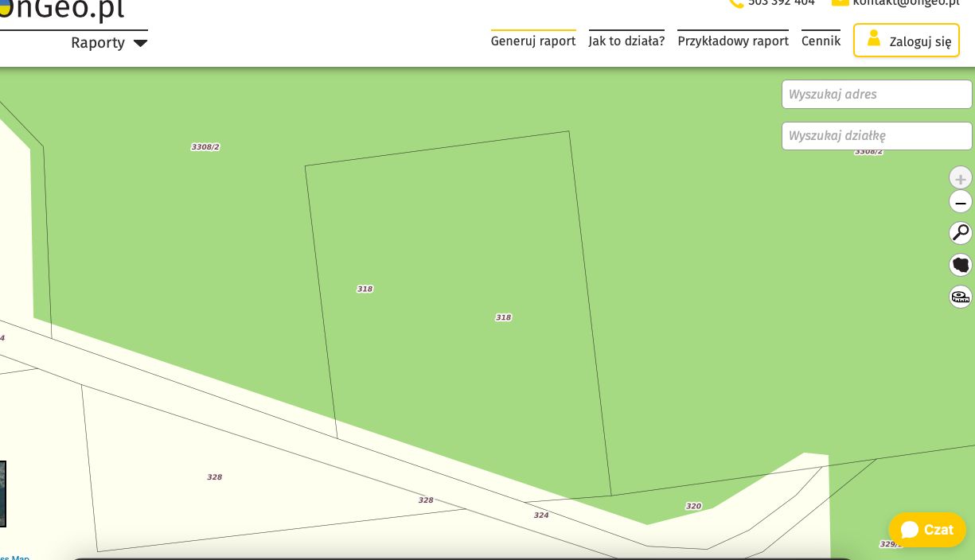Click the phone icon in header

pyautogui.click(x=735, y=2)
